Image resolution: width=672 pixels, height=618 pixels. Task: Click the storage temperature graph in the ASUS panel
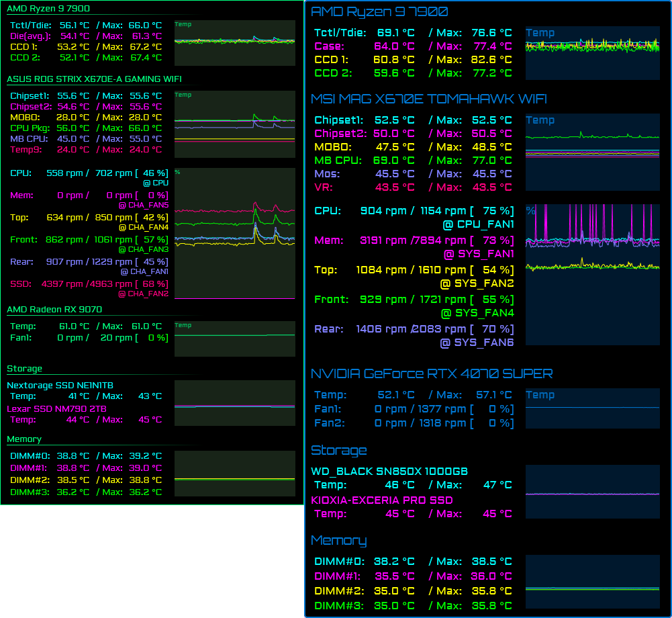click(x=235, y=403)
